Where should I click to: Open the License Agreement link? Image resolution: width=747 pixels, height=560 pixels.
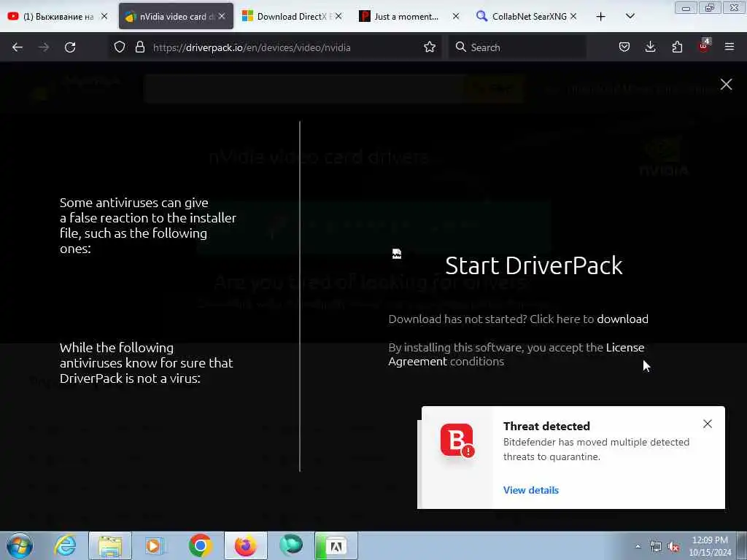516,354
